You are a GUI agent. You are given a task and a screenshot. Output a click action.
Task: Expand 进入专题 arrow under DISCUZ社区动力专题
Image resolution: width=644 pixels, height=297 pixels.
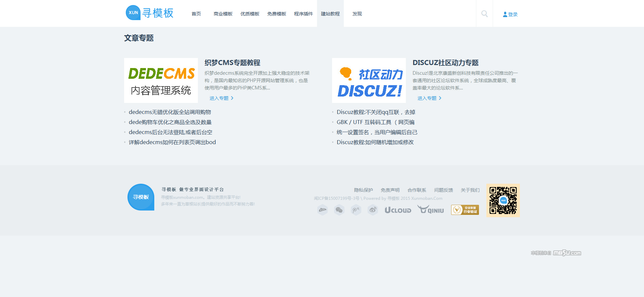pyautogui.click(x=440, y=98)
